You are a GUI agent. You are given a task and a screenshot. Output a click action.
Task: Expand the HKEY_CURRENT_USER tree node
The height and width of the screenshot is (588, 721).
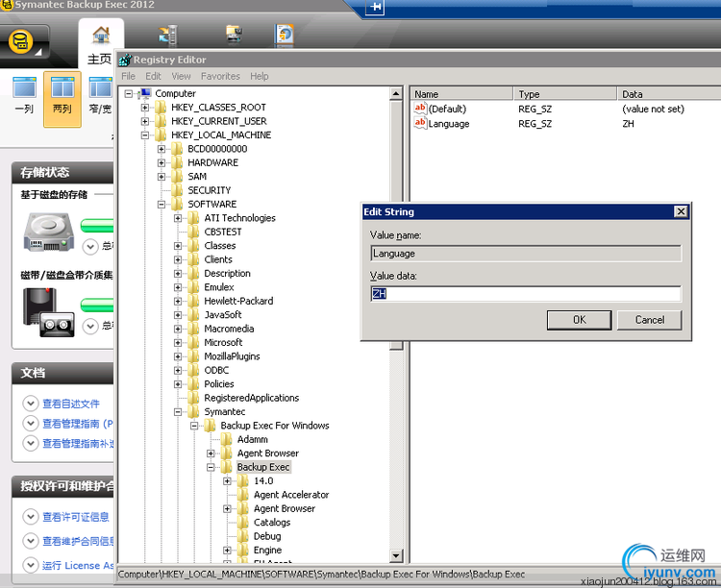point(145,121)
